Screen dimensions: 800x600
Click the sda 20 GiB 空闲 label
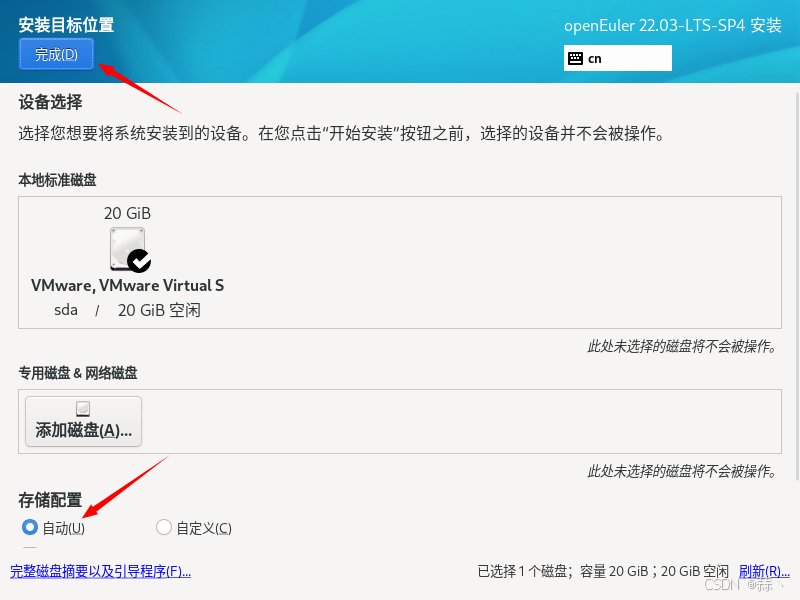coord(127,310)
